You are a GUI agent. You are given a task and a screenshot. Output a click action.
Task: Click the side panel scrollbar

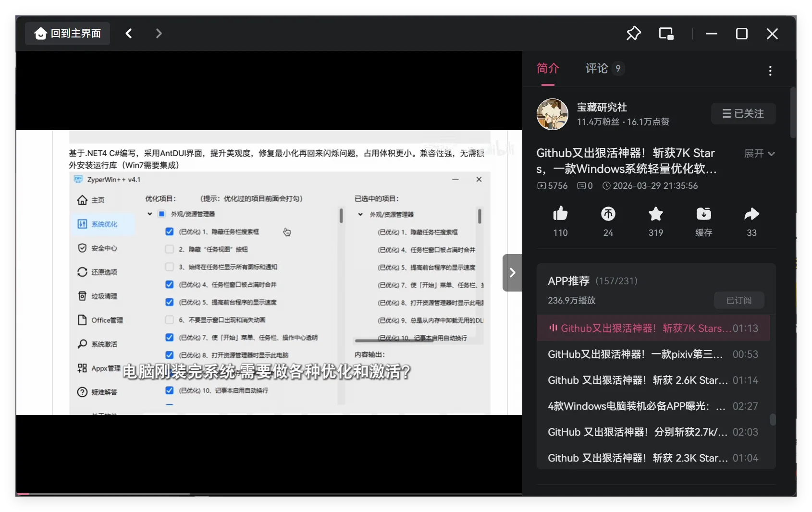click(793, 113)
